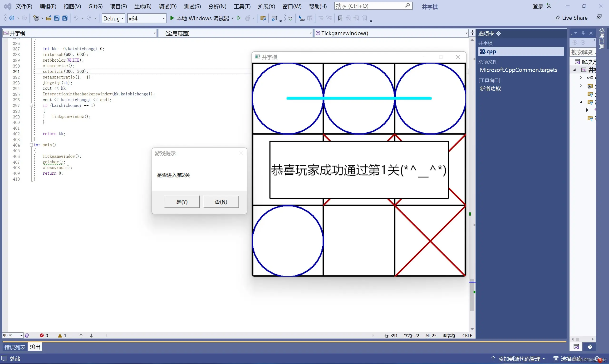Collapse the main function at line 404

(31, 145)
